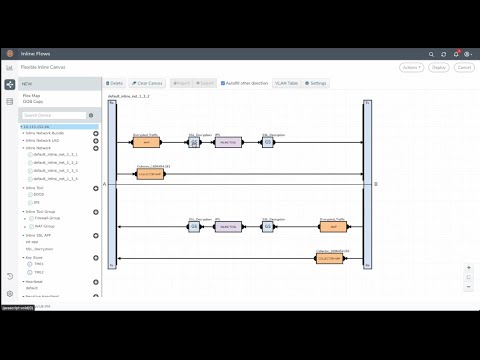480x360 pixels.
Task: Add a new Inline Network Bundle
Action: (x=96, y=133)
